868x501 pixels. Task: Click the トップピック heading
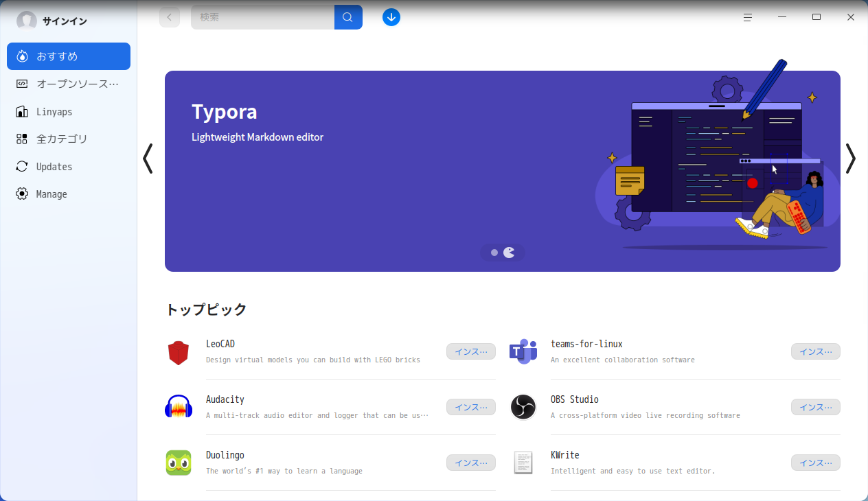tap(206, 310)
